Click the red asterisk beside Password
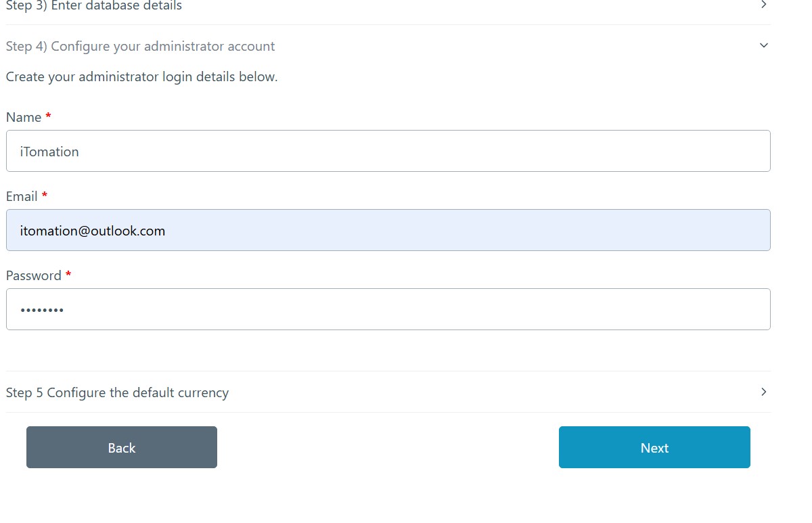This screenshot has height=523, width=812. click(68, 275)
